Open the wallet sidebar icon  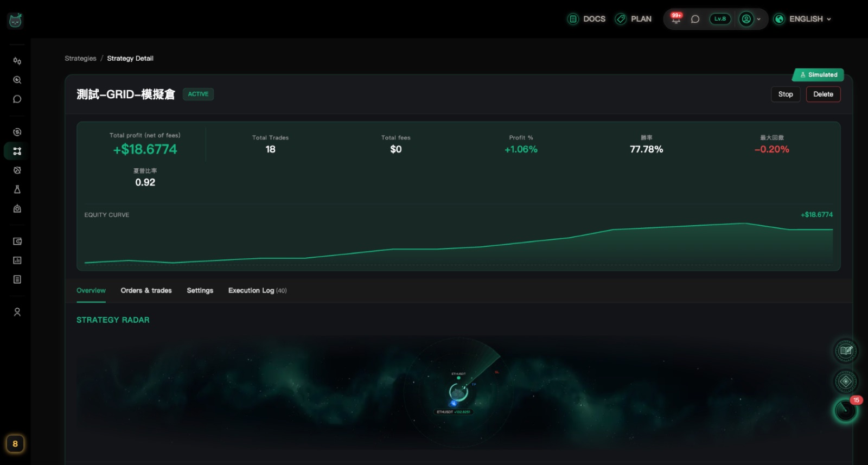point(17,241)
